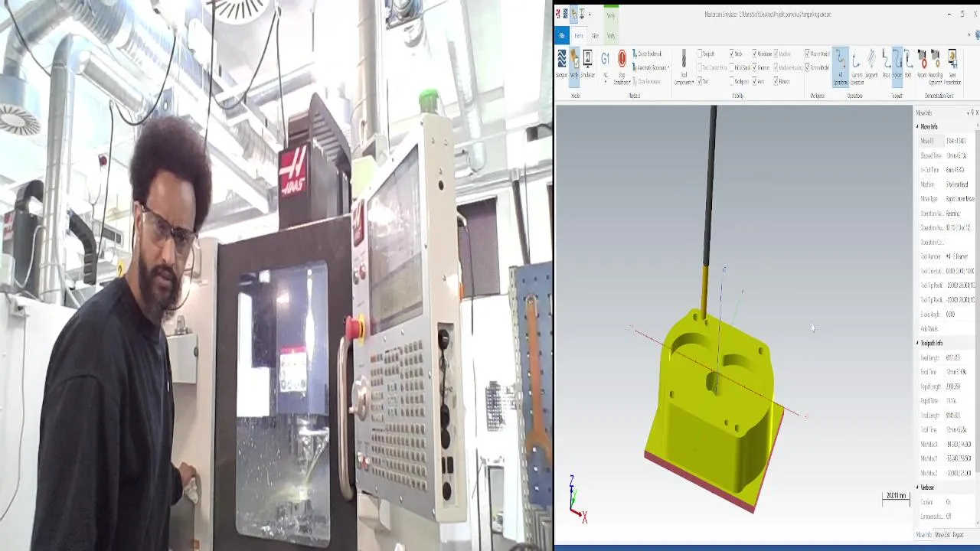Toggle the Toolpath visibility checkbox

pyautogui.click(x=700, y=54)
